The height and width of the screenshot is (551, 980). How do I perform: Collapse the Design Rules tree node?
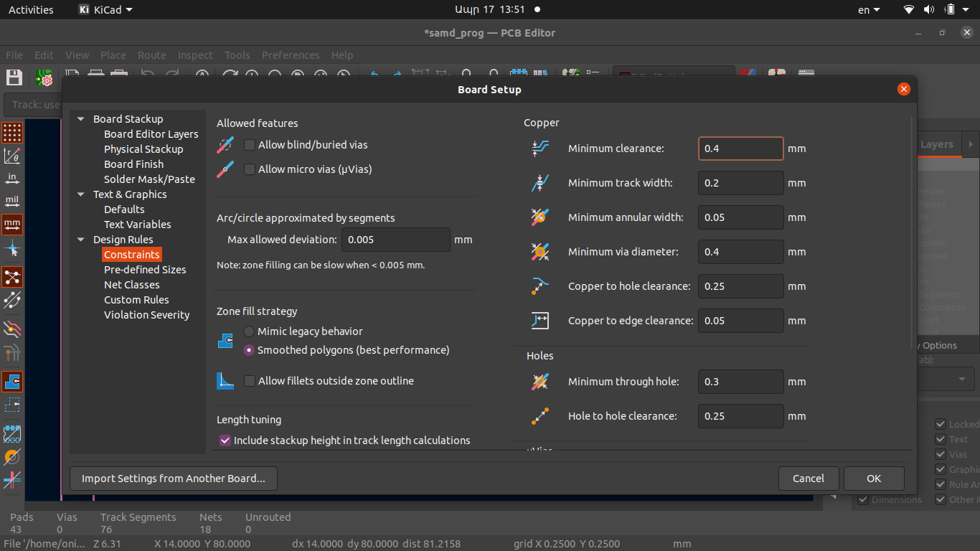tap(81, 240)
